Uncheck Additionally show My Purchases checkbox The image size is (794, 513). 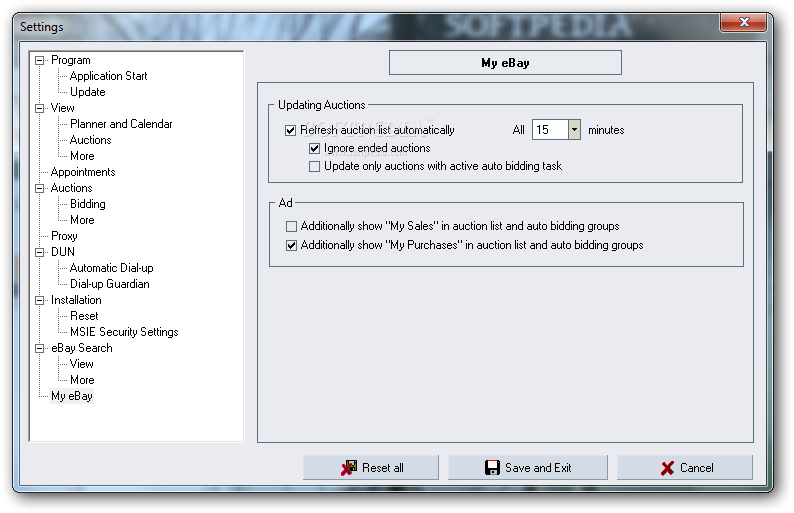[x=291, y=245]
